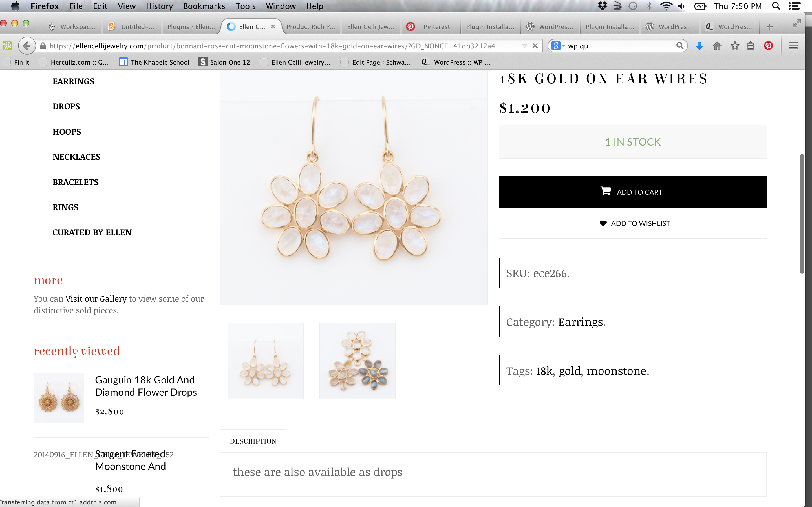Open the Google search engine dropdown
Viewport: 812px width, 507px height.
(558, 46)
